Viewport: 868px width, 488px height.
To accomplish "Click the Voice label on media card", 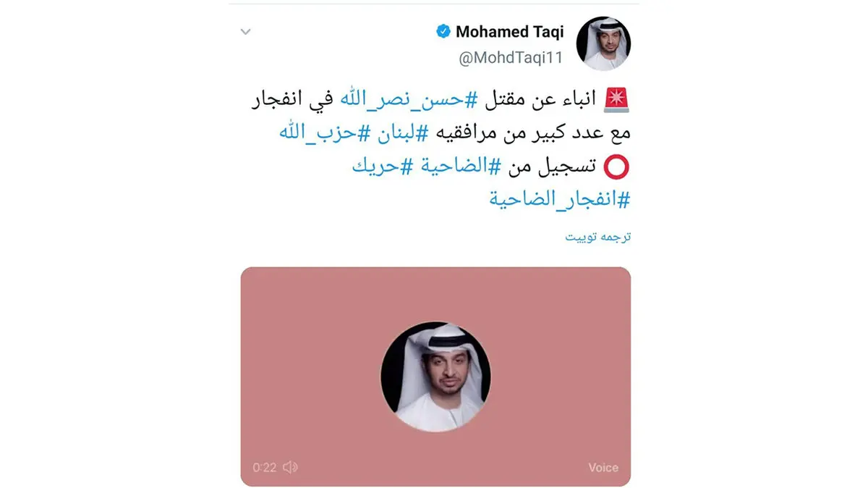I will click(603, 468).
